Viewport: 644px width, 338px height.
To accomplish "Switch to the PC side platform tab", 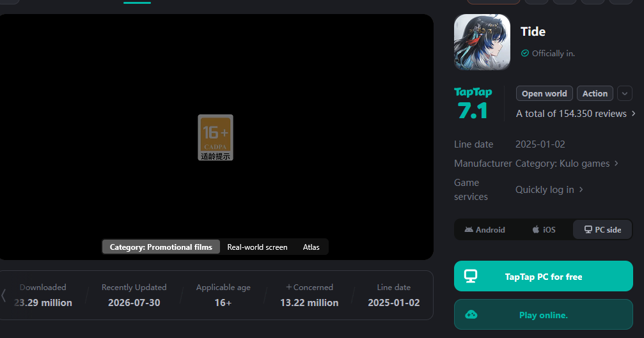I will tap(602, 230).
